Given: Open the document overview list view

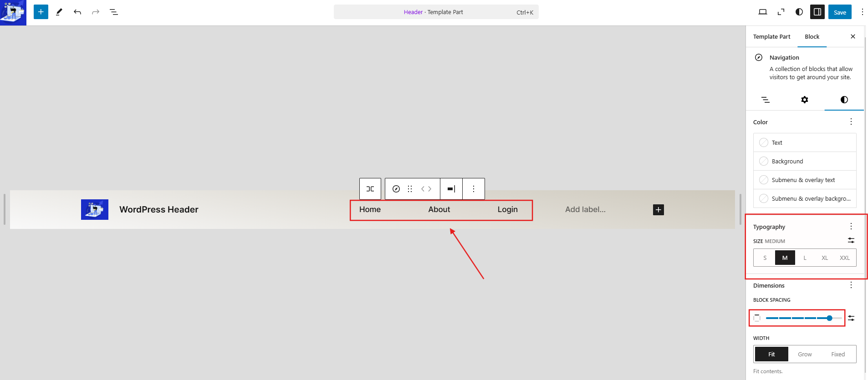Looking at the screenshot, I should [x=114, y=12].
